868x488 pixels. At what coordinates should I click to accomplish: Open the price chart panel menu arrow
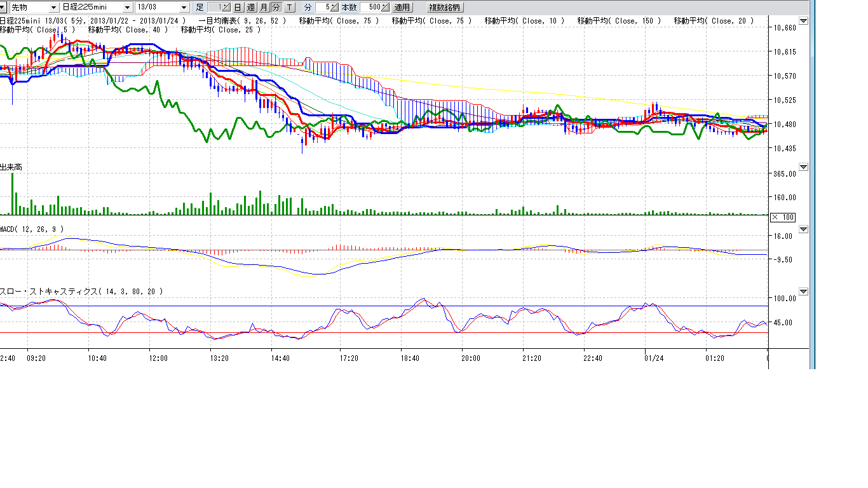tap(803, 22)
